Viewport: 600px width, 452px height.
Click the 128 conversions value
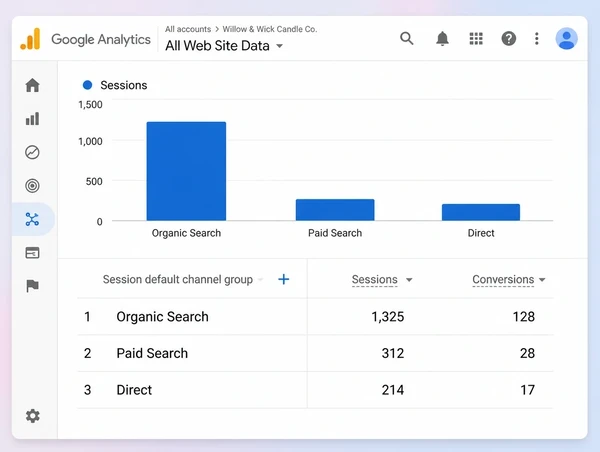(x=523, y=317)
